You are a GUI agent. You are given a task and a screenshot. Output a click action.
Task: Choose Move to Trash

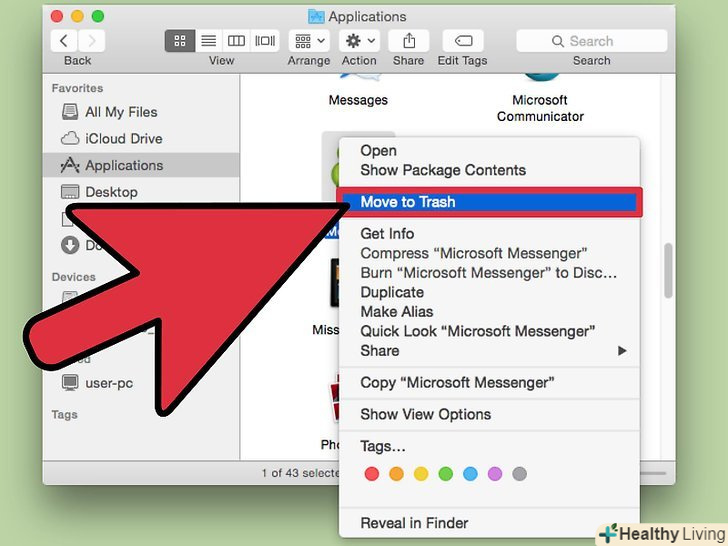pos(490,202)
